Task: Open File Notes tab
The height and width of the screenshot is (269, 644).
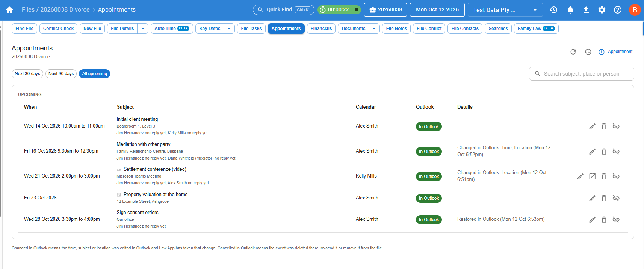Action: click(396, 29)
